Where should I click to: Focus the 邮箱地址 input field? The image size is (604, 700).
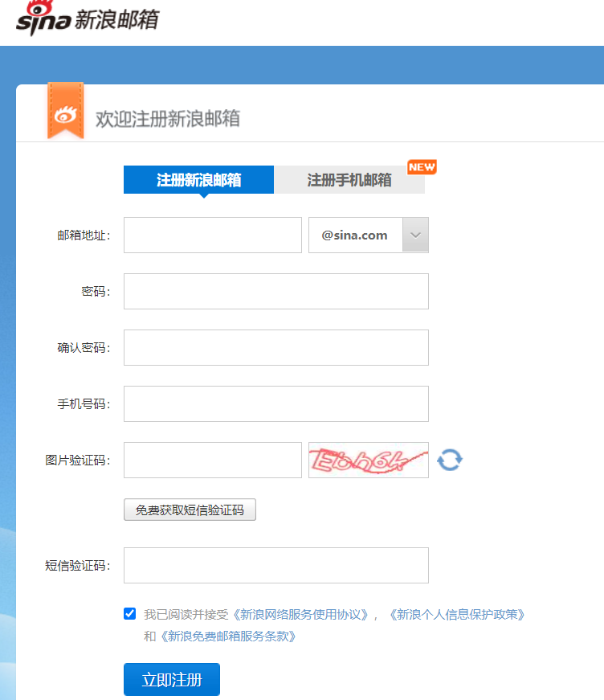point(213,235)
